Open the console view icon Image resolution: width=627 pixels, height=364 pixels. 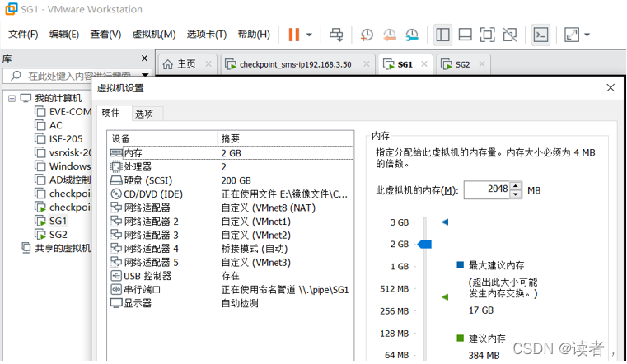(541, 35)
